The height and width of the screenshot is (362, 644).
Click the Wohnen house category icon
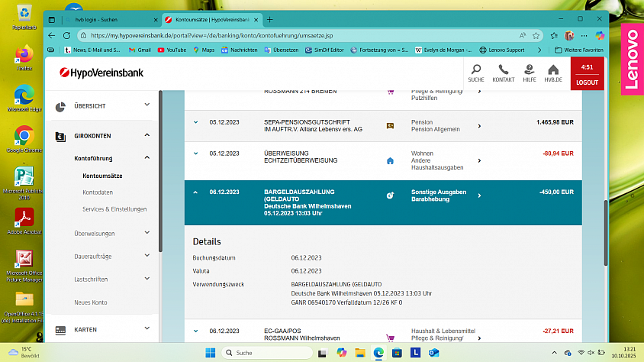(390, 160)
